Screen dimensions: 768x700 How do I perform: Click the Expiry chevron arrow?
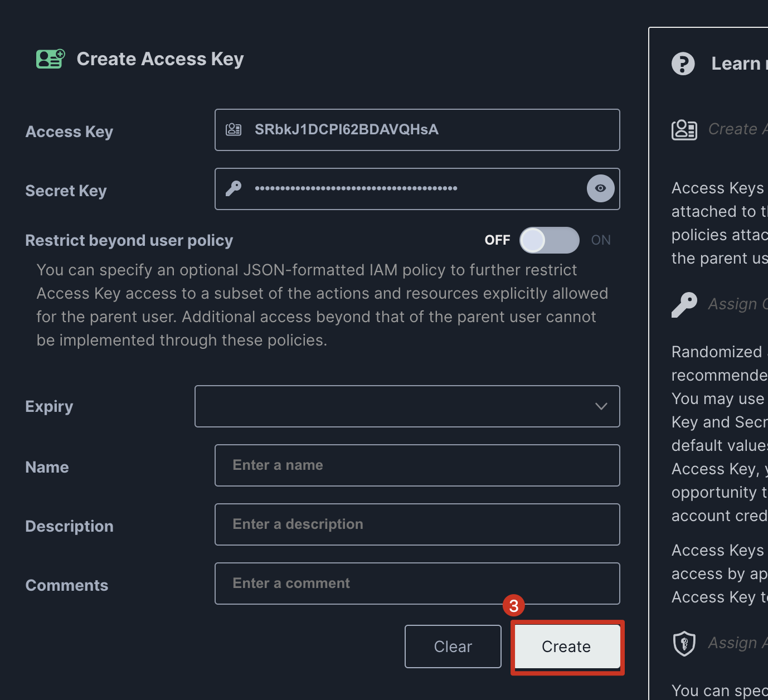(601, 406)
